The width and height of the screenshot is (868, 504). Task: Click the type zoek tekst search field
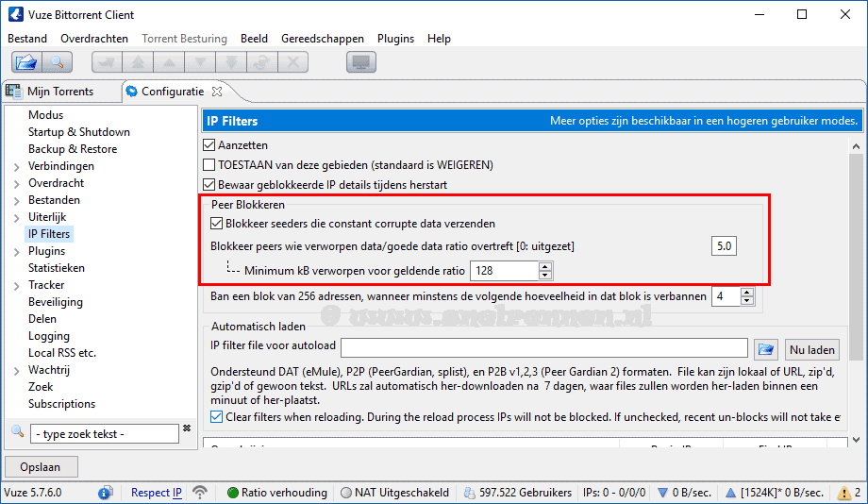(105, 433)
